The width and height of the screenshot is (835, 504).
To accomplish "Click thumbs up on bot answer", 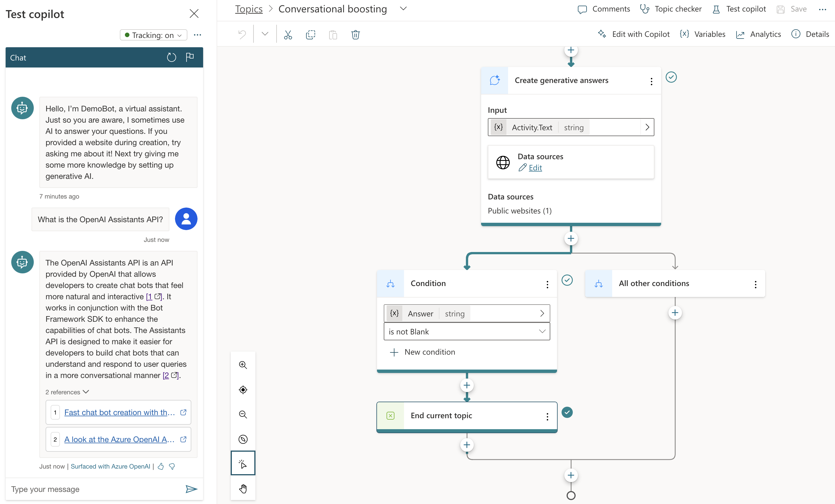I will (x=161, y=466).
